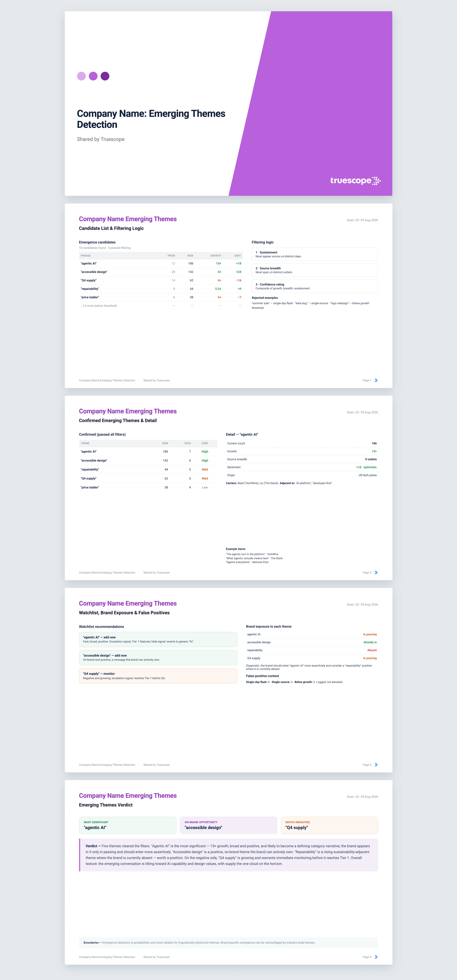The image size is (457, 980).
Task: Click the Med confidence in the confirmed Q4 supply row
Action: click(205, 479)
